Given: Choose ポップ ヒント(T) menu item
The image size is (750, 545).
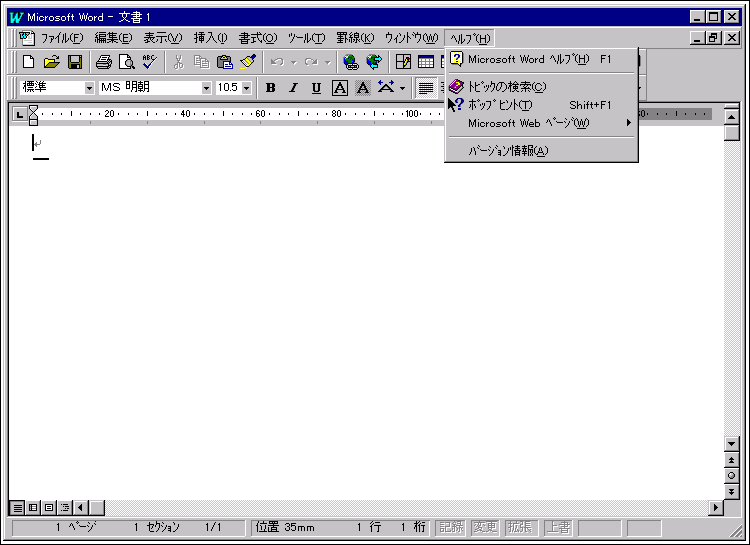Looking at the screenshot, I should [541, 105].
